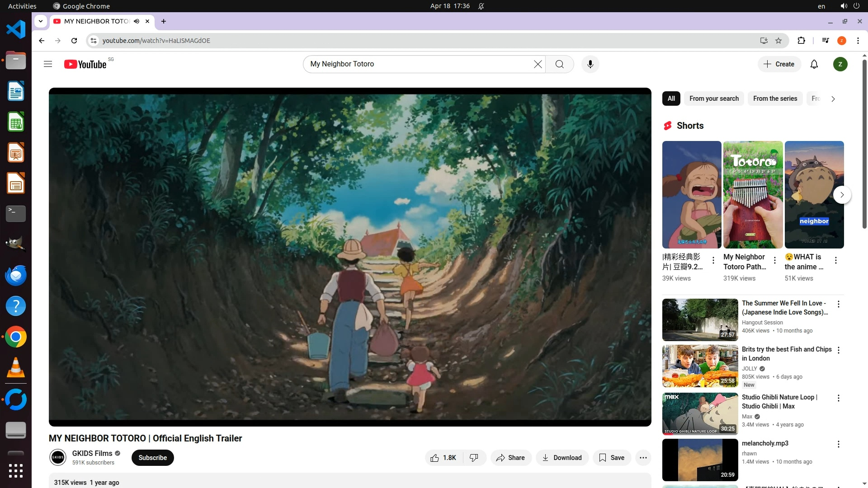Subscribe to GKIDS Films channel
Viewport: 868px width, 488px height.
(x=152, y=458)
